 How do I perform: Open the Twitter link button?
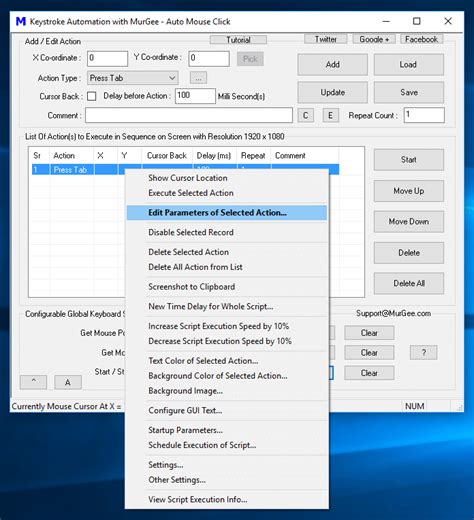tap(326, 39)
